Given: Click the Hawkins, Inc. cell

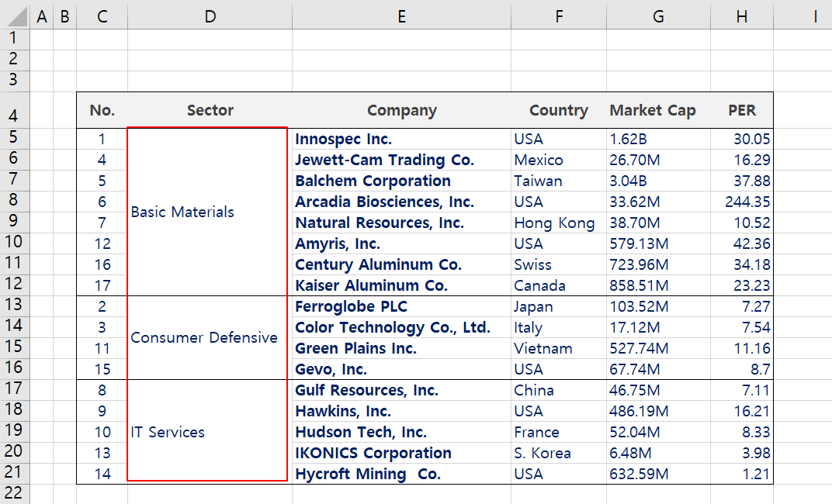Looking at the screenshot, I should pos(402,411).
